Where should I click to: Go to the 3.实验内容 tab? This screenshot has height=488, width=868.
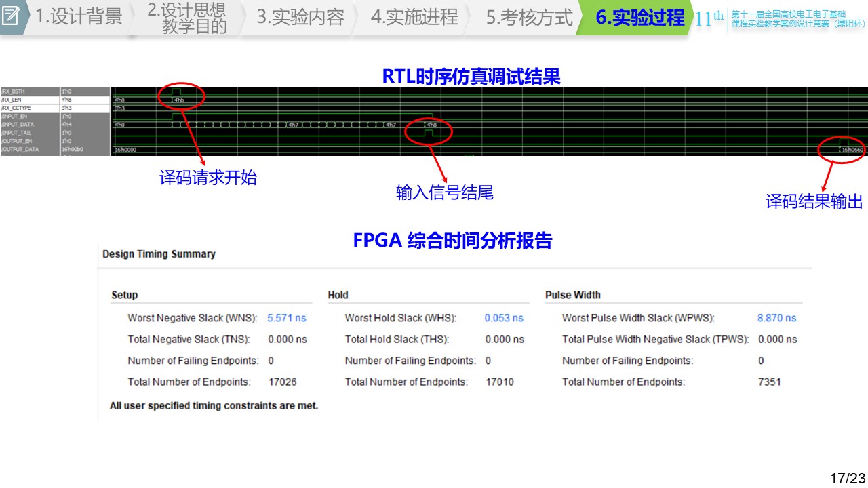(x=300, y=17)
